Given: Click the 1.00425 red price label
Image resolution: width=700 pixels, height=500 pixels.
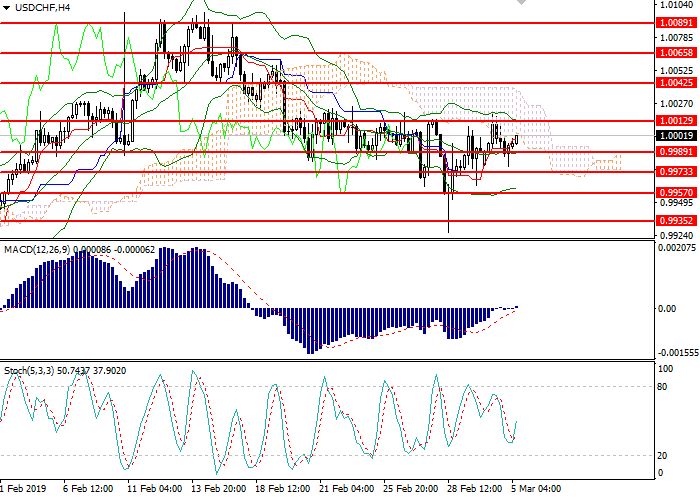Looking at the screenshot, I should [x=671, y=83].
